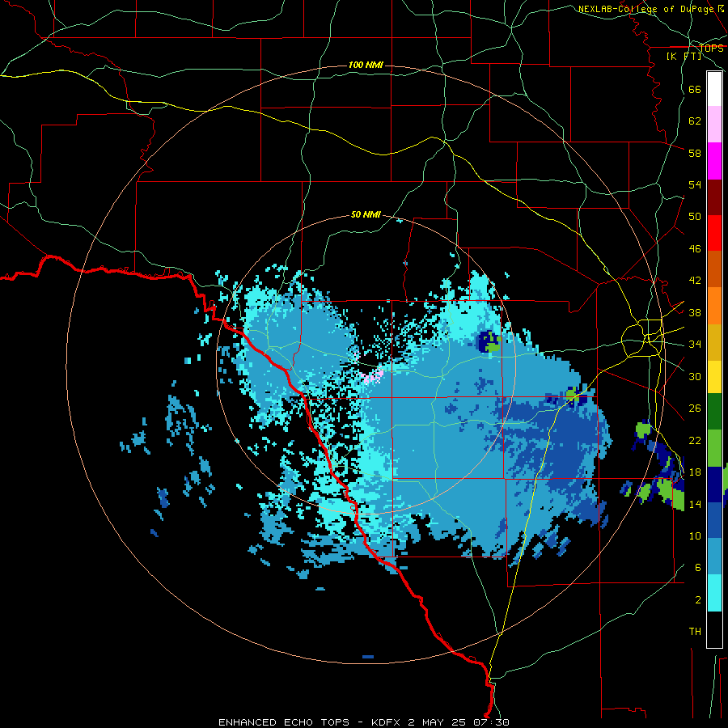
Task: Click the navy blue legend swatch
Action: (714, 485)
